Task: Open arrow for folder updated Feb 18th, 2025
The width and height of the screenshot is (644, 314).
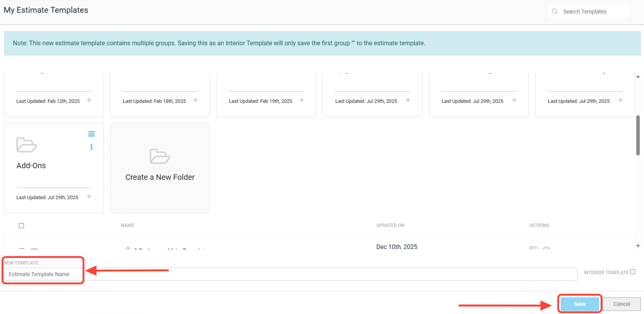Action: pyautogui.click(x=195, y=100)
